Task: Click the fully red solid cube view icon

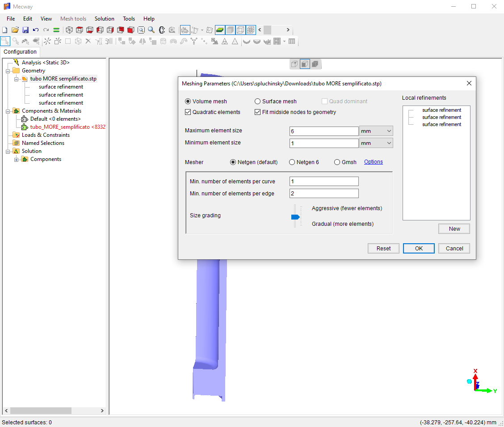Action: 131,30
